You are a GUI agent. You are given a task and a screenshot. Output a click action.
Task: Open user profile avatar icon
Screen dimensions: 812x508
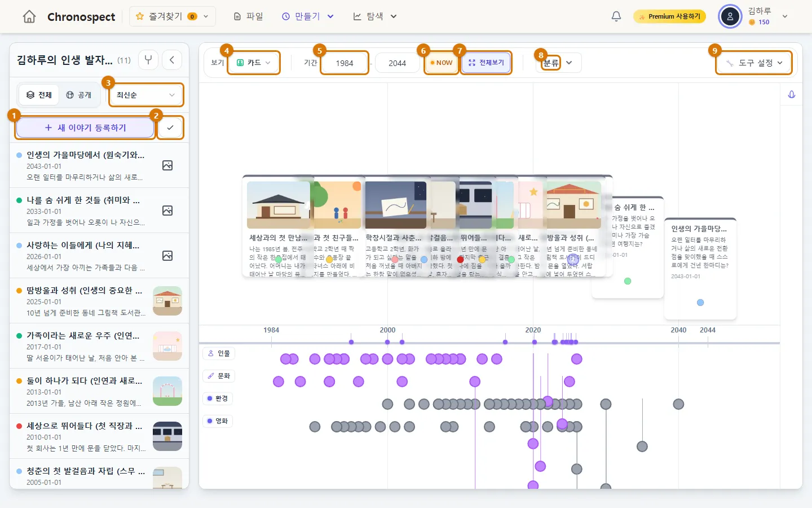[x=730, y=16]
